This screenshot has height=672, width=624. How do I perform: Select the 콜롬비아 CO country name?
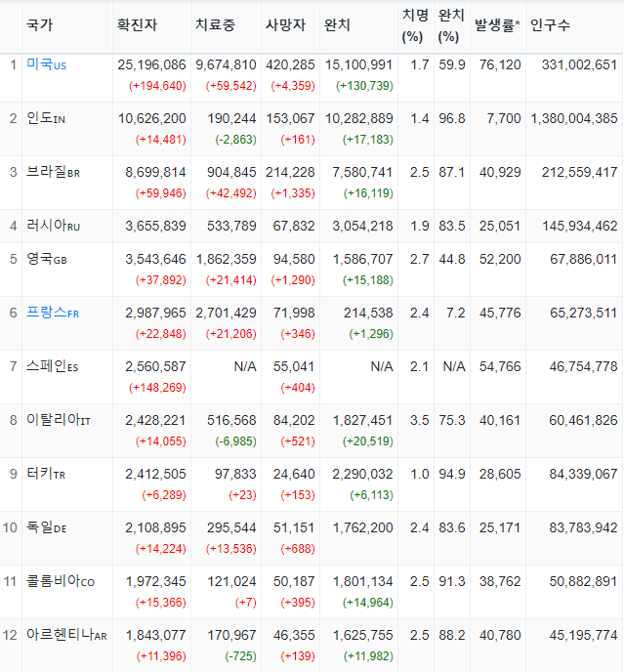coord(61,581)
